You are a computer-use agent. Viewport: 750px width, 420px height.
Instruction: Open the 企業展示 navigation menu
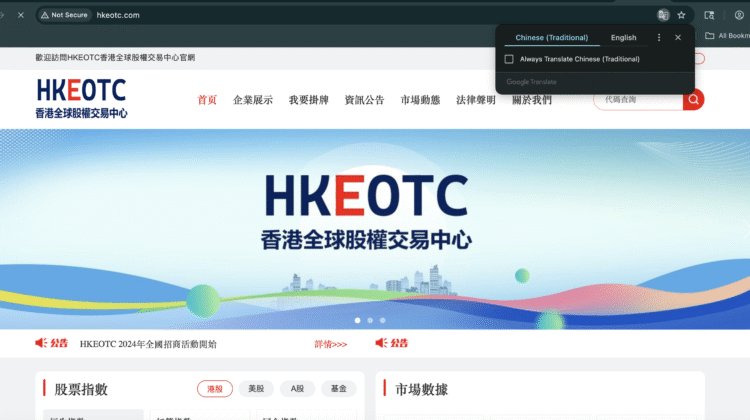coord(253,100)
